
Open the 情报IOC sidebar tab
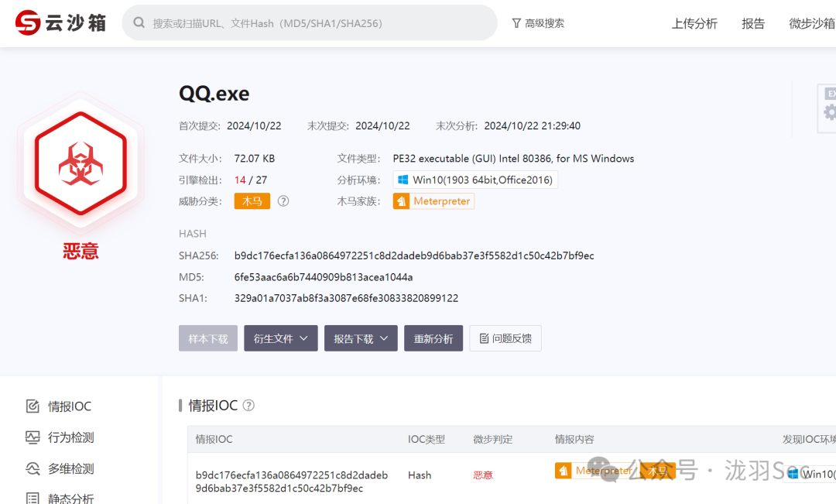(x=59, y=406)
